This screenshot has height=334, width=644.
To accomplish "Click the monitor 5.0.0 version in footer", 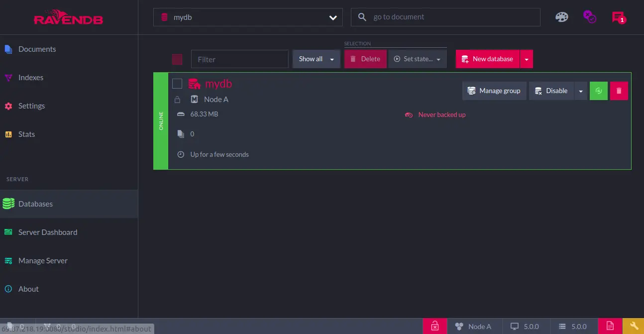I will click(x=525, y=327).
